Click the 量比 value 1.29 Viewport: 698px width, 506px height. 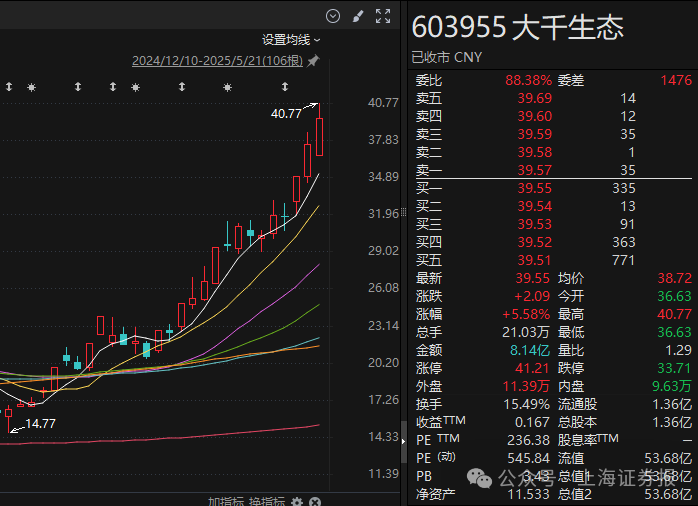click(x=678, y=351)
